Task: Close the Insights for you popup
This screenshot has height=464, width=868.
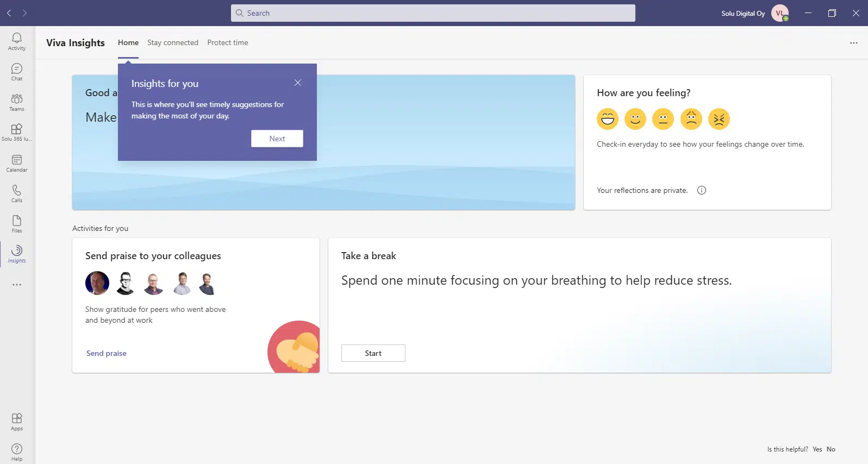Action: 297,83
